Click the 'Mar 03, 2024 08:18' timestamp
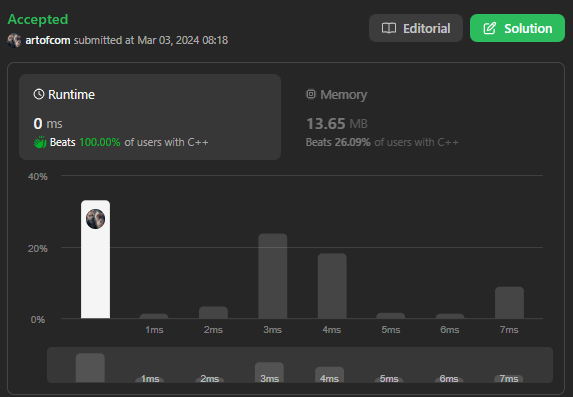The height and width of the screenshot is (397, 573). pos(183,40)
